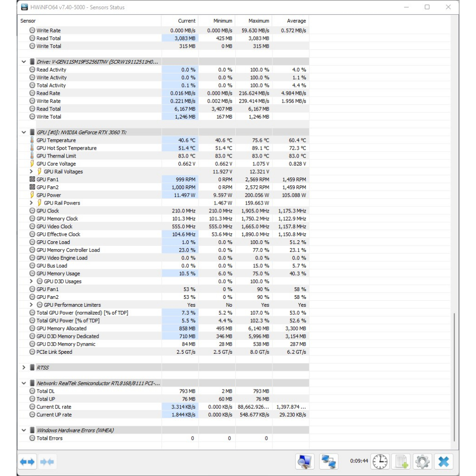Viewport: 476px width, 476px height.
Task: Click the expand columns arrows button
Action: tap(27, 462)
